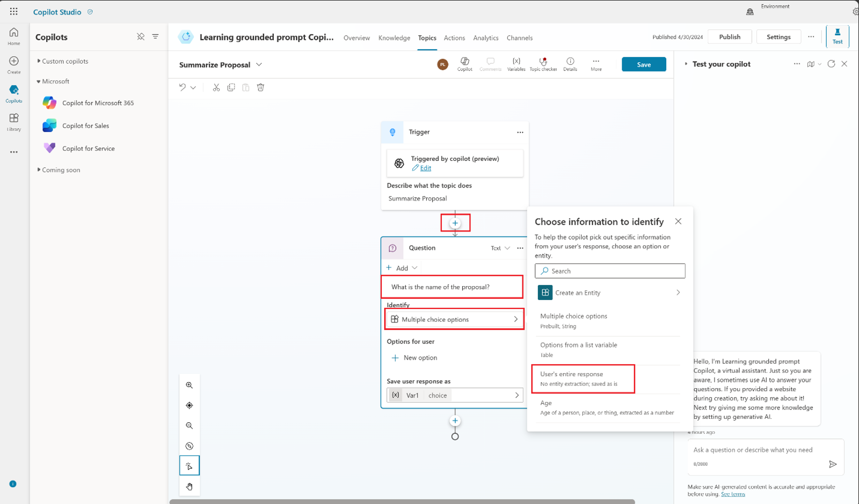This screenshot has height=504, width=859.
Task: Open the undo history dropdown arrow
Action: tap(193, 88)
